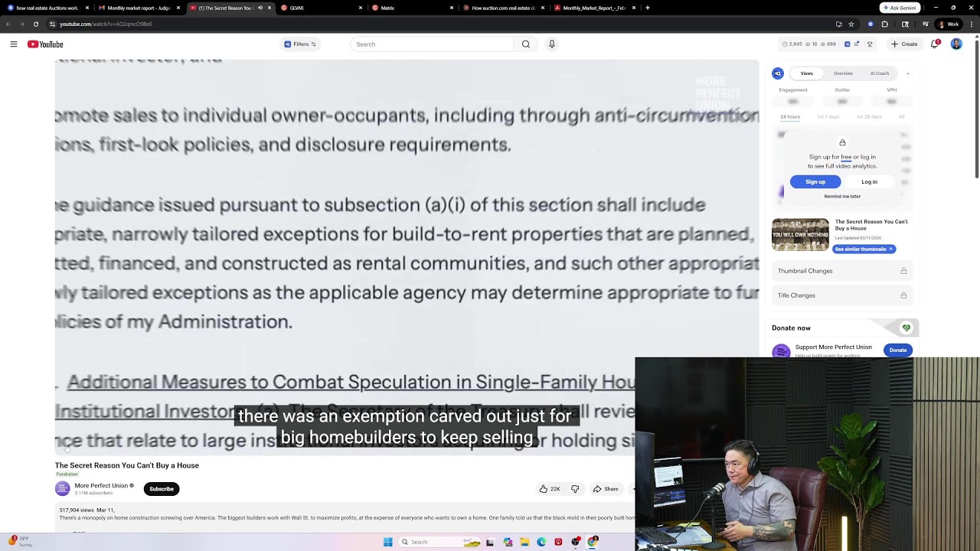Open the browser extensions puzzle icon

(885, 24)
